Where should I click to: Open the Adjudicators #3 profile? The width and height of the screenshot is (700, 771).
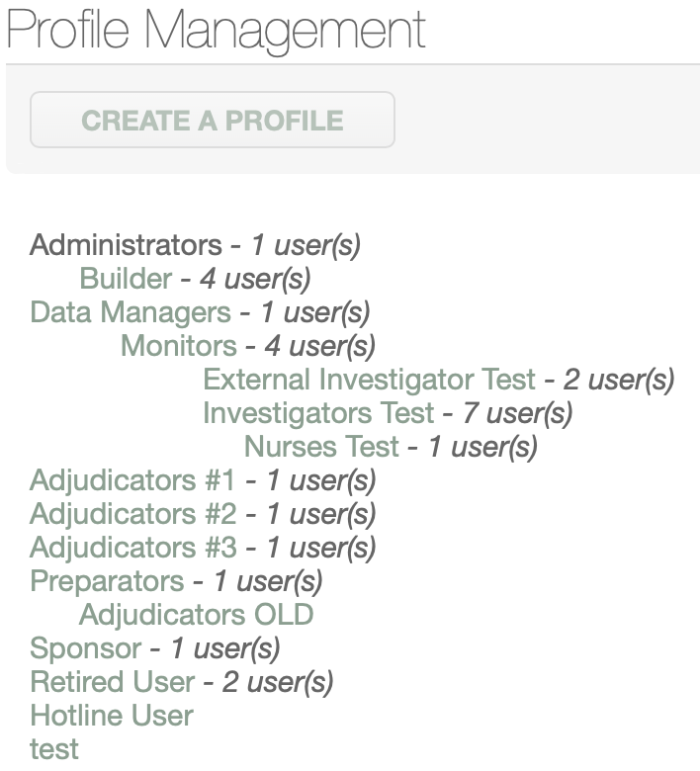point(132,548)
